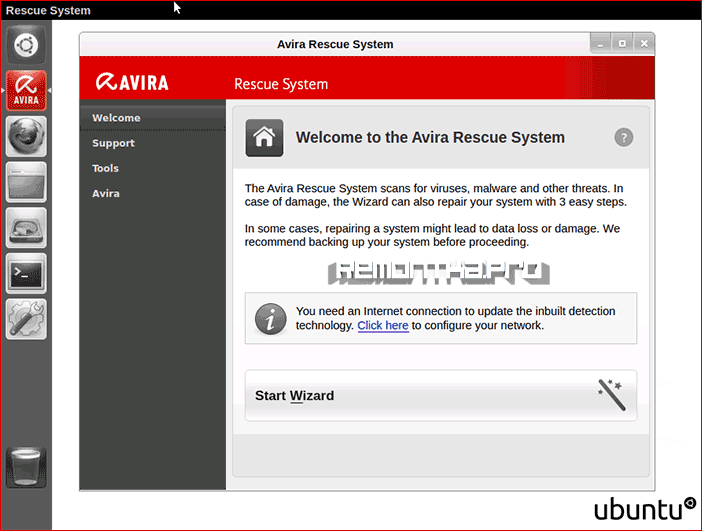This screenshot has height=531, width=702.
Task: Start the Wizard button
Action: [x=441, y=395]
